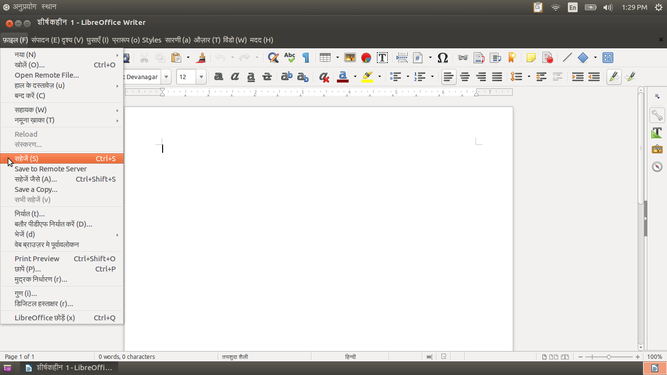Insert page break icon
This screenshot has height=375, width=667.
coord(402,57)
